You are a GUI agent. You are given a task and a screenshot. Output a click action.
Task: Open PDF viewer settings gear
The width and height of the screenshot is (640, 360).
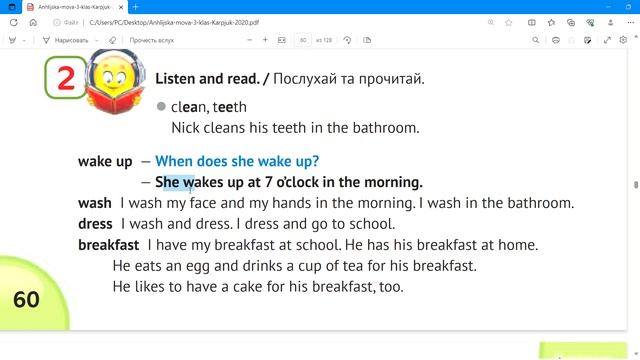click(x=623, y=40)
